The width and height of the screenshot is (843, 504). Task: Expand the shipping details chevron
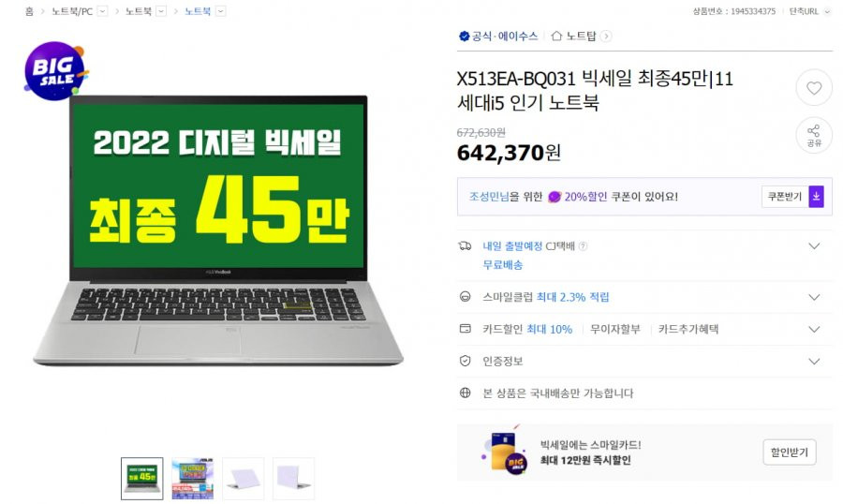coord(814,246)
